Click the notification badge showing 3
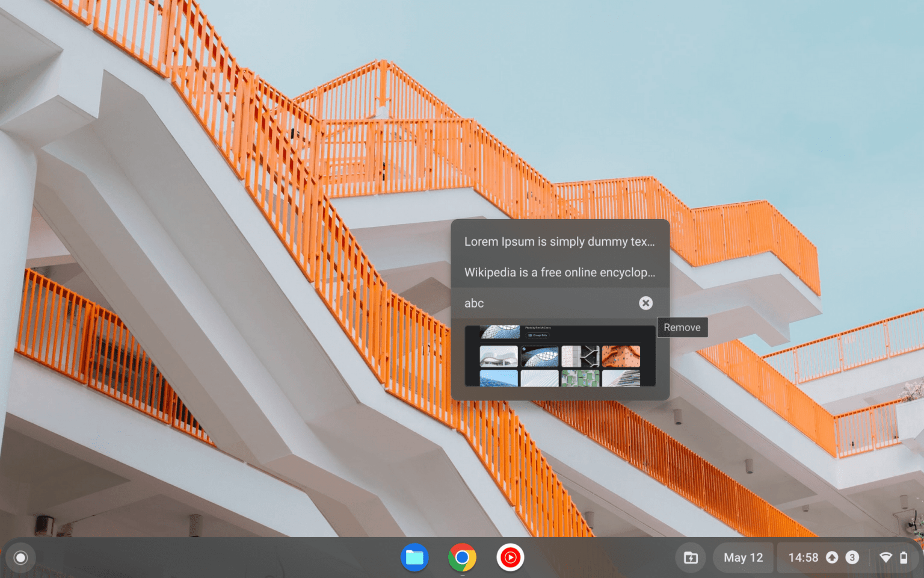The width and height of the screenshot is (924, 578). pyautogui.click(x=852, y=558)
